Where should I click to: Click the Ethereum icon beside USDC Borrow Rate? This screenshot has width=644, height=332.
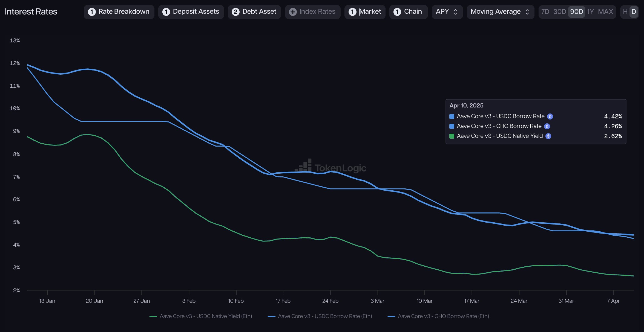click(x=550, y=117)
